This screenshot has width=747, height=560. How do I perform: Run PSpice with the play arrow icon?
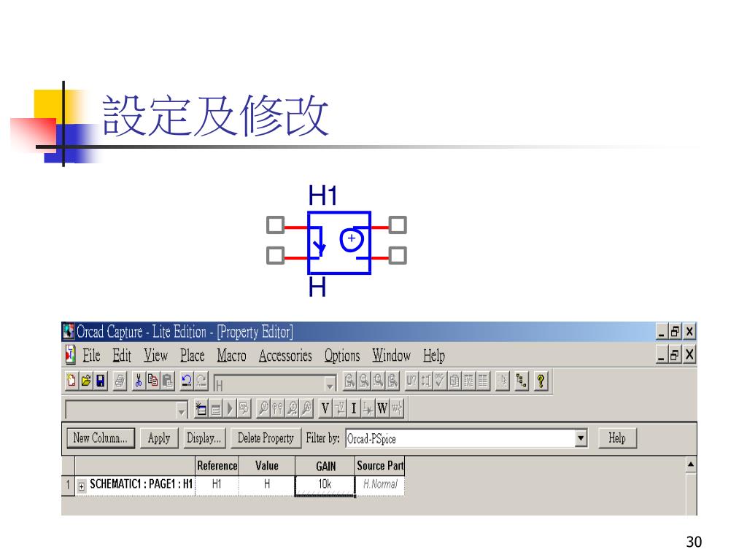pos(230,408)
